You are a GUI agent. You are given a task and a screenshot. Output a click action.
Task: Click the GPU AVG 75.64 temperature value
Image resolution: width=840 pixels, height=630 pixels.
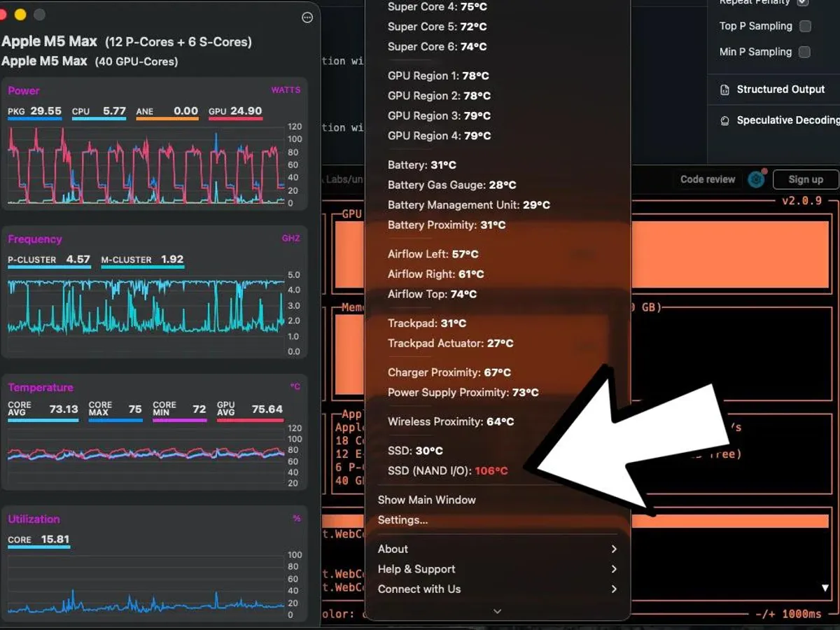pos(250,409)
